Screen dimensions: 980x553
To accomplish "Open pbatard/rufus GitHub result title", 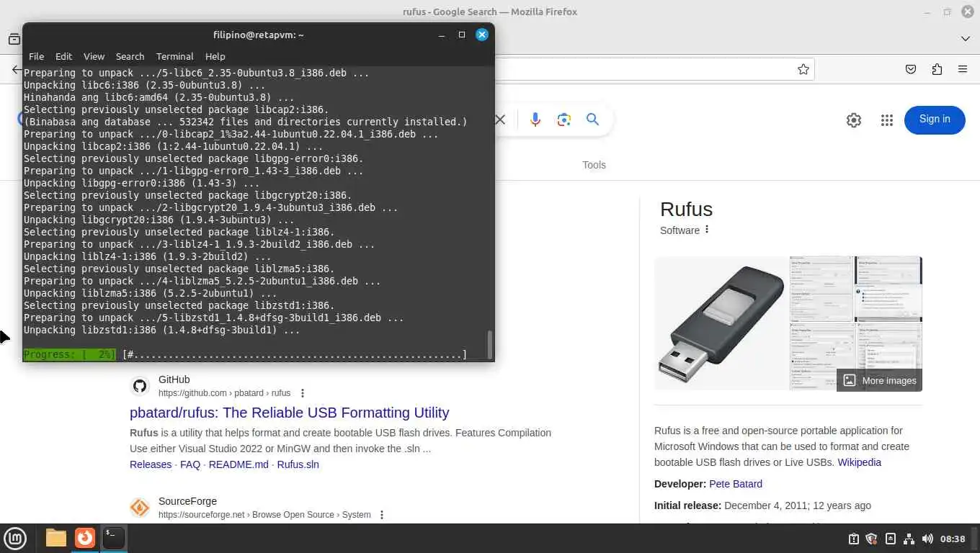I will coord(289,413).
